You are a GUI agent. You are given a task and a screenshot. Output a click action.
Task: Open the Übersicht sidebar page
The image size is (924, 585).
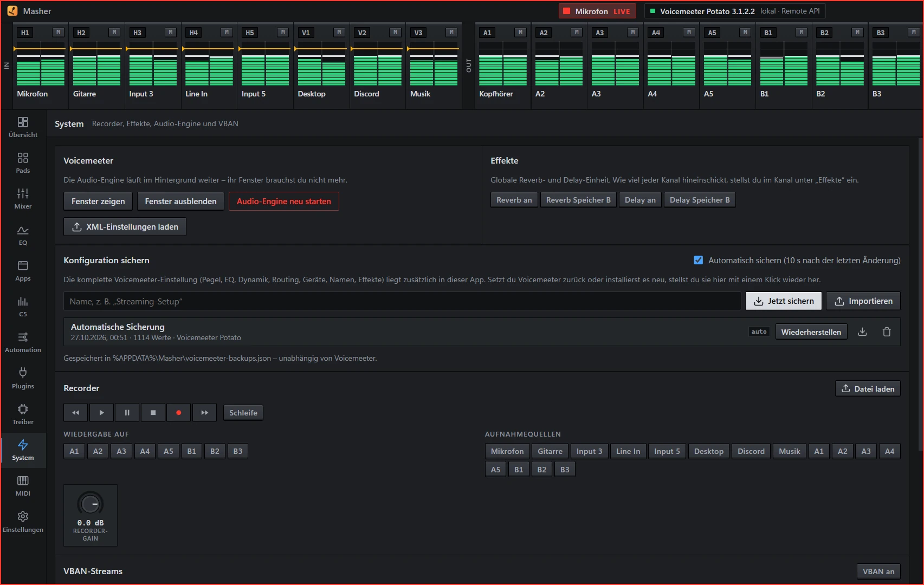click(23, 127)
